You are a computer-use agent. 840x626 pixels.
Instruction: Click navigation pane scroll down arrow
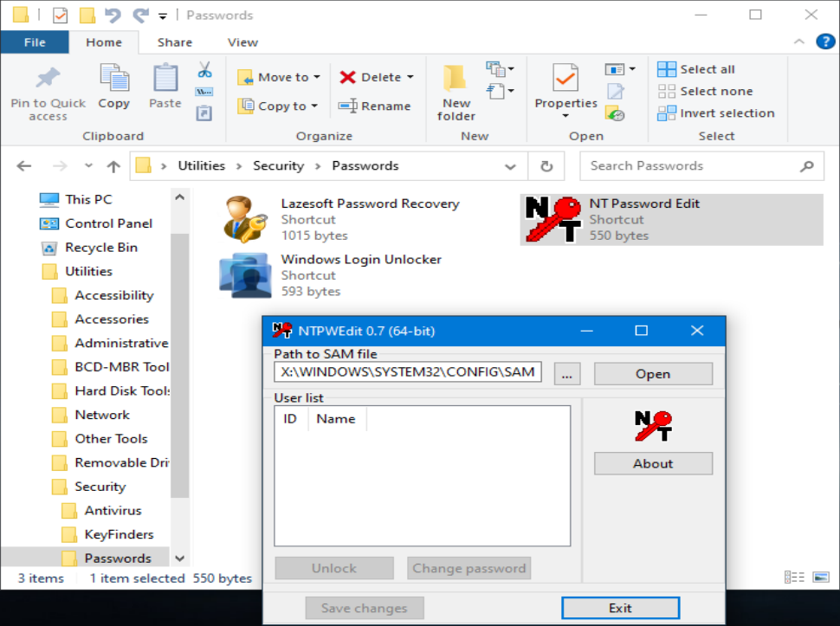(180, 558)
